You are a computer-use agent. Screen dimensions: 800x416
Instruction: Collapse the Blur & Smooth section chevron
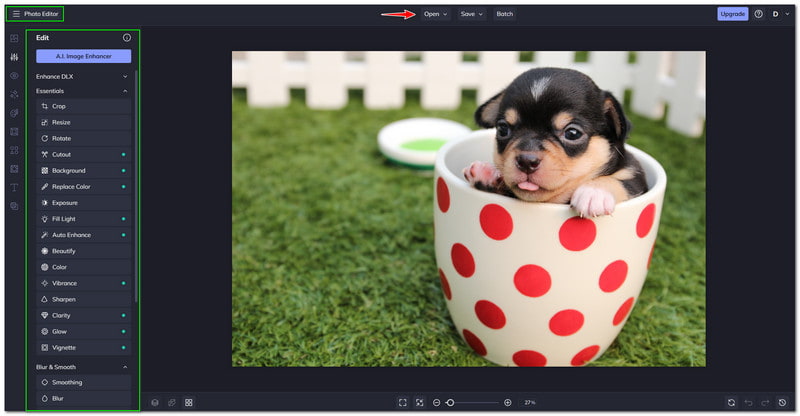tap(125, 367)
